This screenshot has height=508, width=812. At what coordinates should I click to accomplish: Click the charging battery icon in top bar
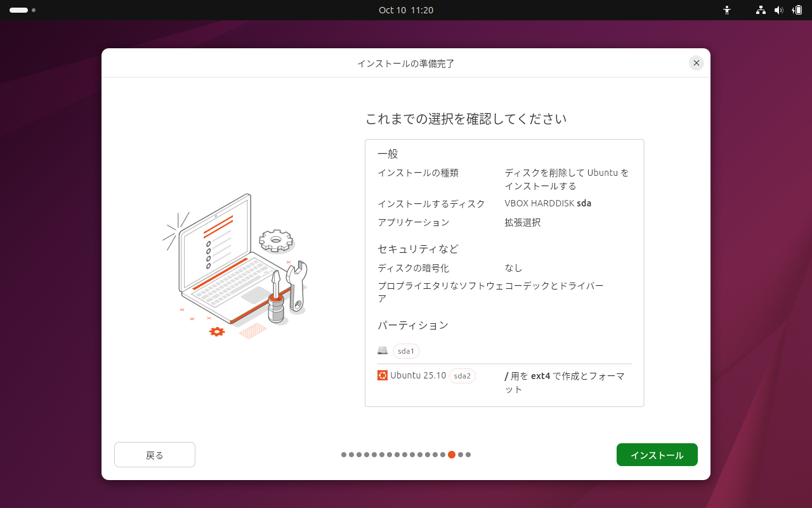(x=797, y=10)
